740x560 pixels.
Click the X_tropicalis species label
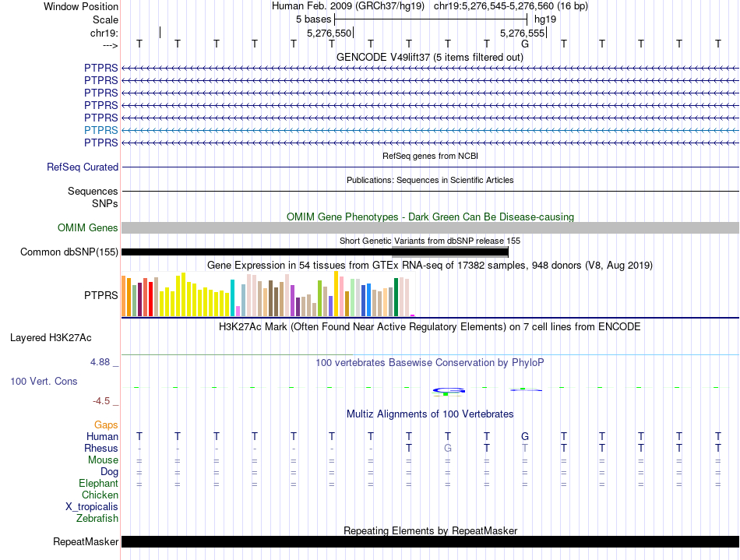[92, 507]
